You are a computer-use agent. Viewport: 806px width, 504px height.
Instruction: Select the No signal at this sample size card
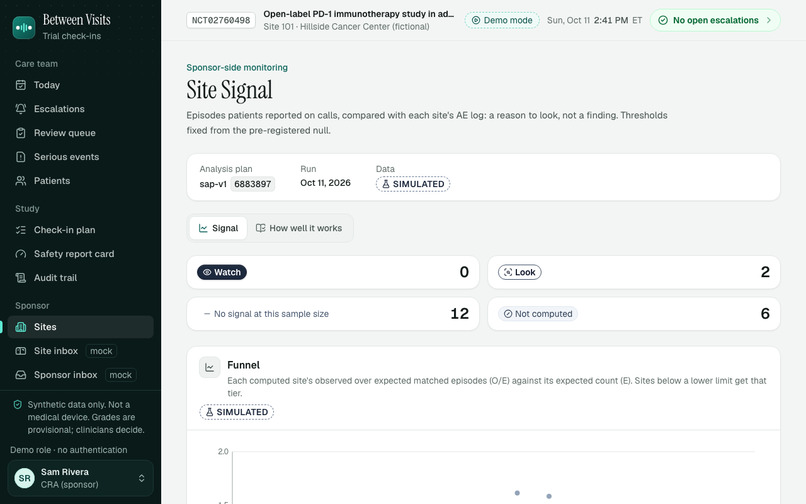click(333, 314)
